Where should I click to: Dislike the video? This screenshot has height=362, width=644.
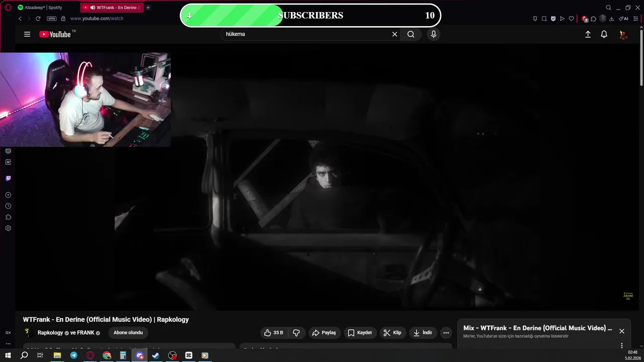296,333
